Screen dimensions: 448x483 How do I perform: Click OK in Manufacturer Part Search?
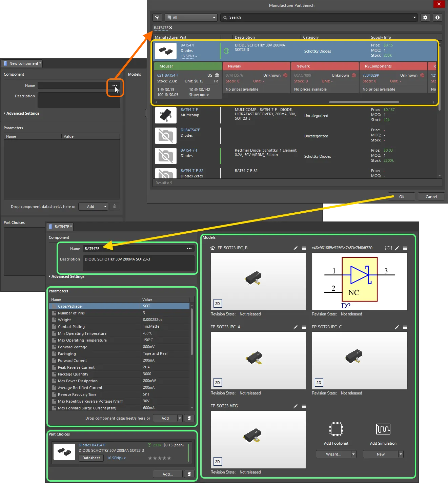coord(402,197)
